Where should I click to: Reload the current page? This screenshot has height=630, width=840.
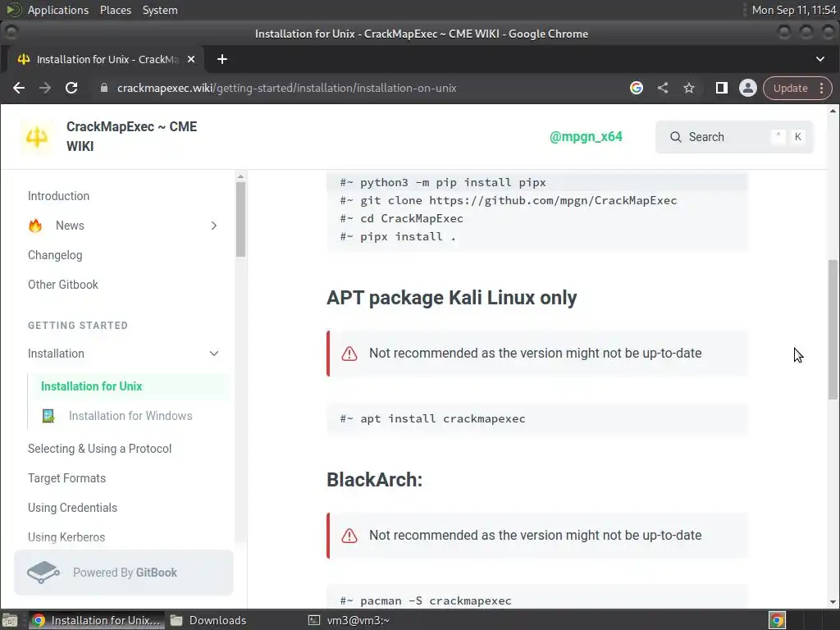[x=71, y=88]
